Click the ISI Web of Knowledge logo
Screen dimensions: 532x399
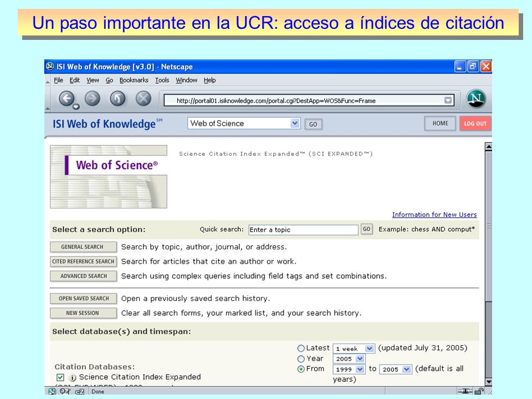click(x=108, y=124)
